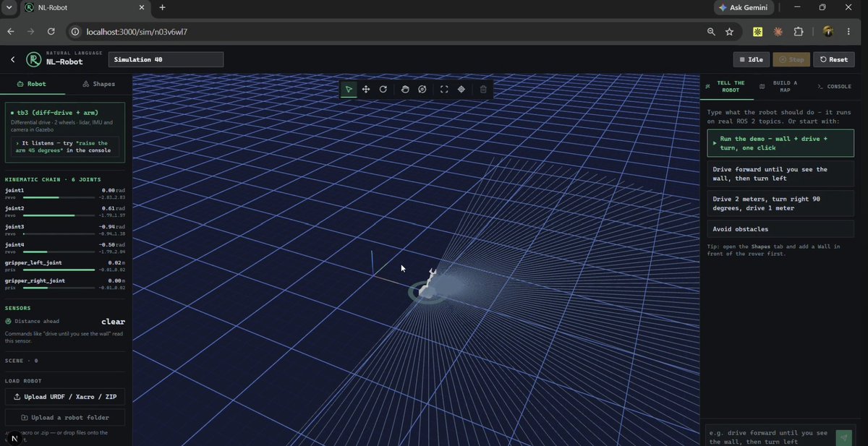Image resolution: width=868 pixels, height=446 pixels.
Task: Open the Console tab
Action: tap(835, 86)
